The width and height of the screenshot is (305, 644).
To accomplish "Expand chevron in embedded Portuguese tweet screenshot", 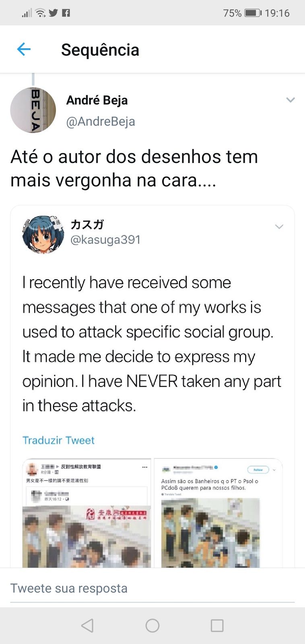I will pyautogui.click(x=274, y=470).
